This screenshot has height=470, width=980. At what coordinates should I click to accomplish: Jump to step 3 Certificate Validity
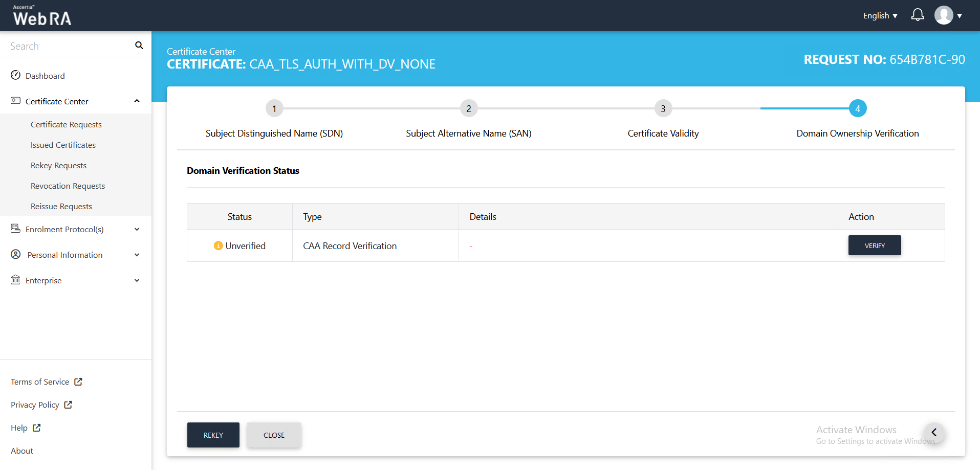[x=663, y=108]
